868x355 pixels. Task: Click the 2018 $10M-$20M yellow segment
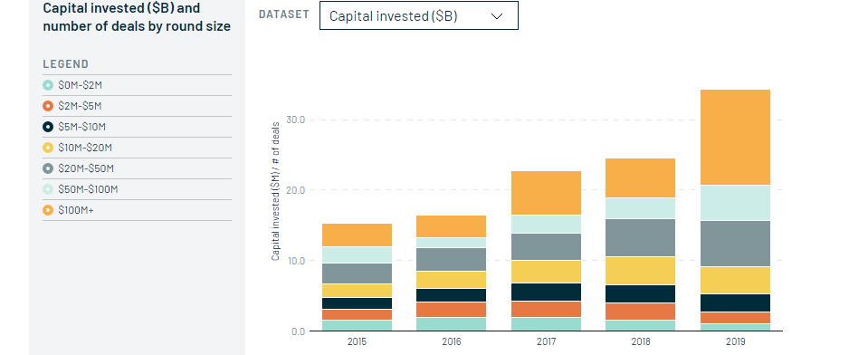click(640, 271)
